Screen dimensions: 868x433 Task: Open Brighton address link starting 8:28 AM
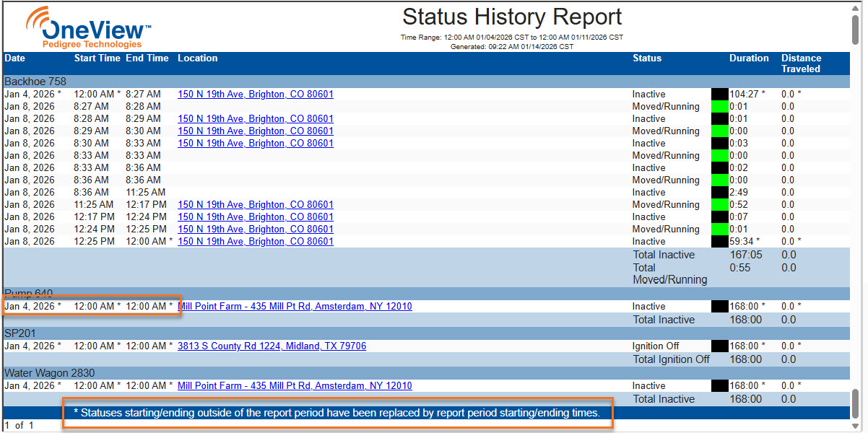coord(256,119)
